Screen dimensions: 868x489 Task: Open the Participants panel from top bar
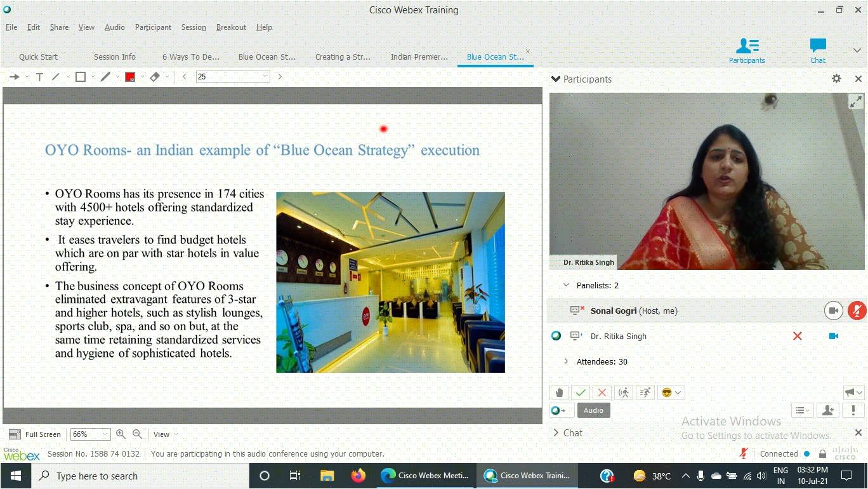coord(747,50)
